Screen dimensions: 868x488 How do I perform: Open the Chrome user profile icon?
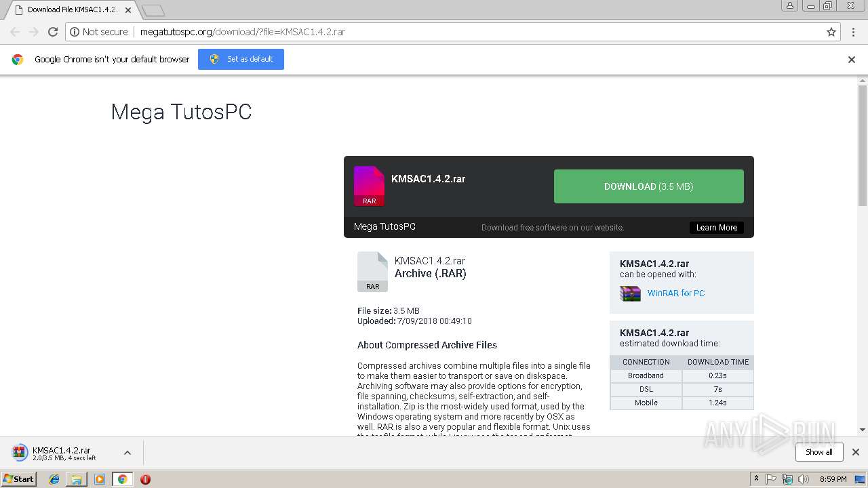pos(789,5)
